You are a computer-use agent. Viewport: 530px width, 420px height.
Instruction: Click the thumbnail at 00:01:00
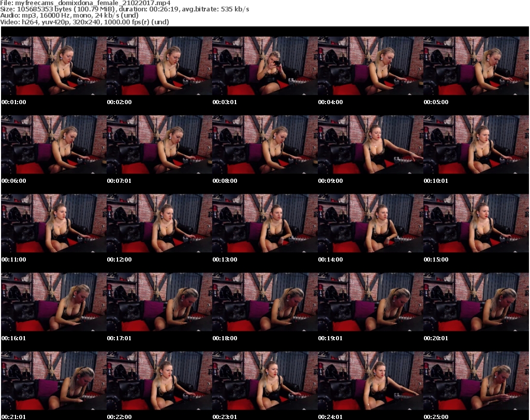[x=54, y=66]
